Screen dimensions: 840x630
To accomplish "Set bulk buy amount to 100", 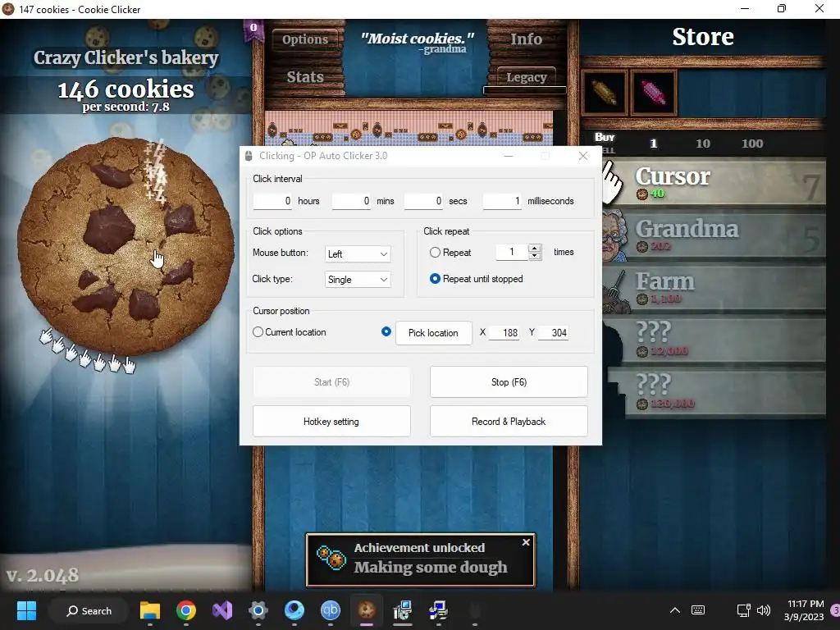I will [x=752, y=143].
